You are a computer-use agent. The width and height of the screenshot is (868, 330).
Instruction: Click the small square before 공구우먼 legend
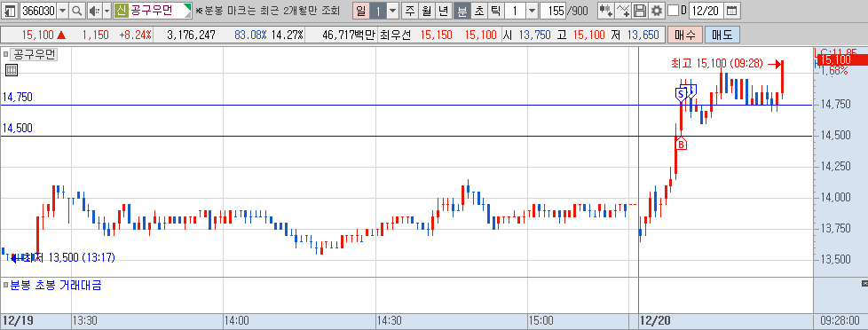pos(6,54)
